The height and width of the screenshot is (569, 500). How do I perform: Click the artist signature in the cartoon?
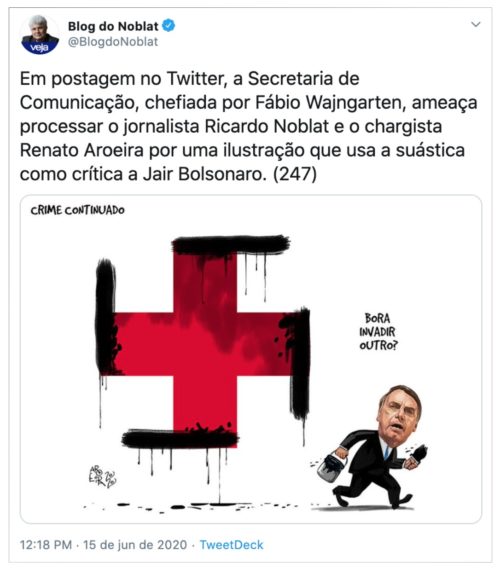coord(102,477)
